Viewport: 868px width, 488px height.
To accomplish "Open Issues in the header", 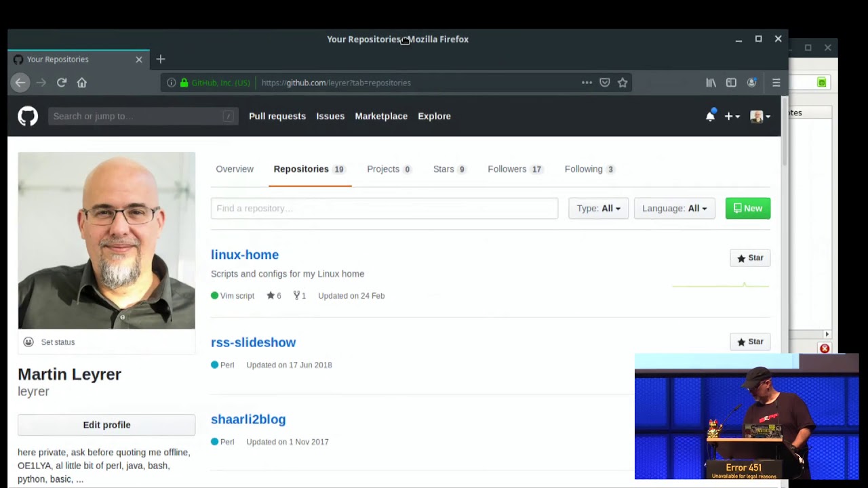I will pyautogui.click(x=330, y=116).
